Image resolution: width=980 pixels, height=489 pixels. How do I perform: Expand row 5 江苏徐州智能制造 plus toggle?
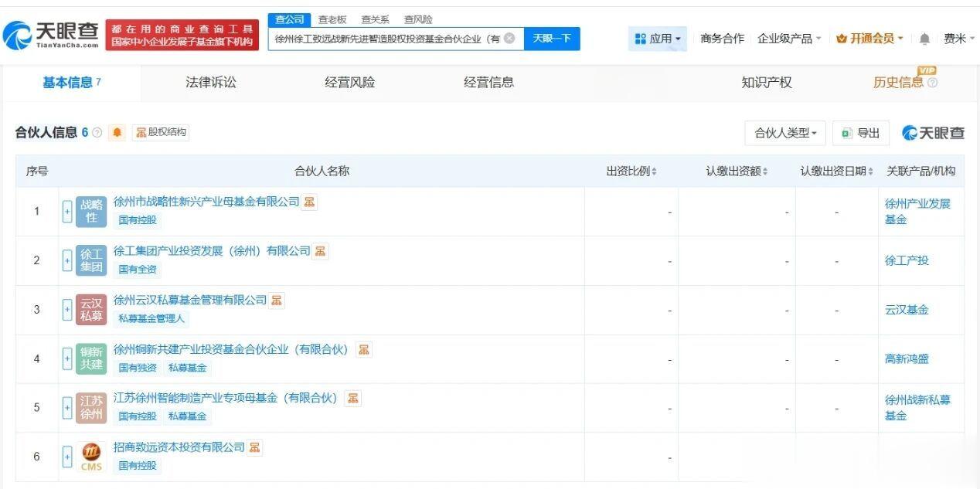click(67, 408)
